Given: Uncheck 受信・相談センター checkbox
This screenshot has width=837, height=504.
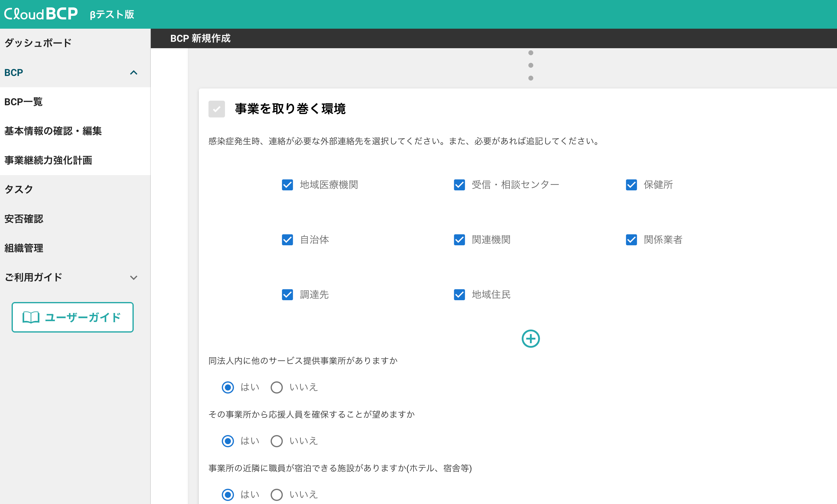Looking at the screenshot, I should 459,185.
